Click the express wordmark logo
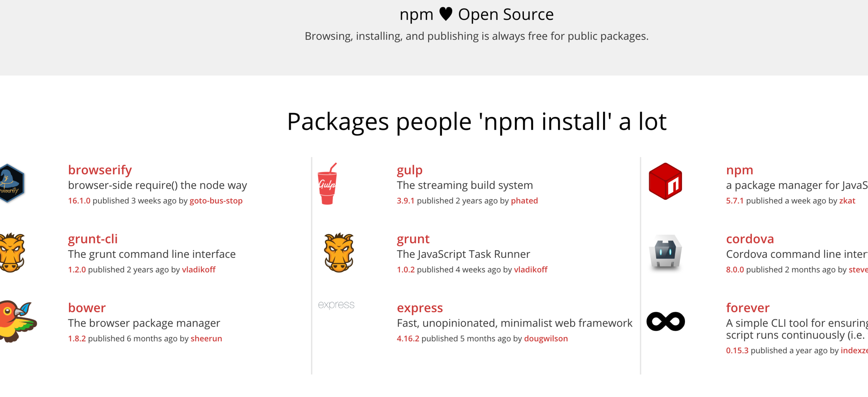 tap(336, 305)
